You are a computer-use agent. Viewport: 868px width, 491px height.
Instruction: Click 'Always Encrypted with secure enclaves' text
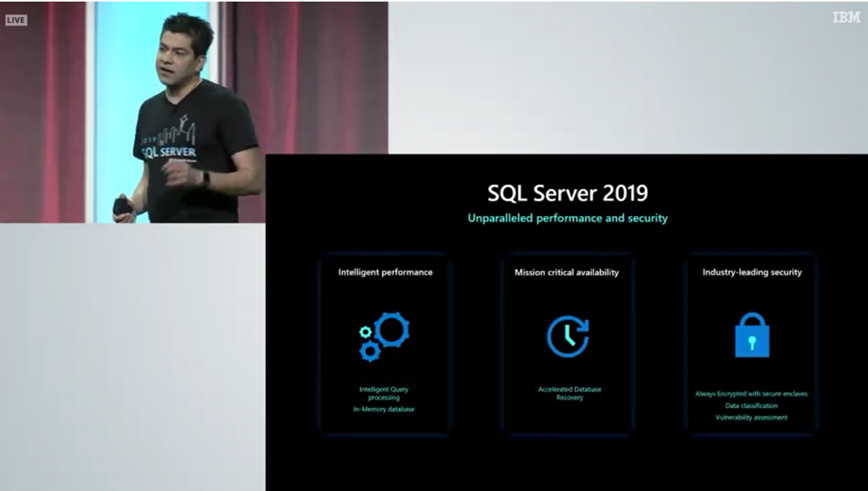[751, 394]
